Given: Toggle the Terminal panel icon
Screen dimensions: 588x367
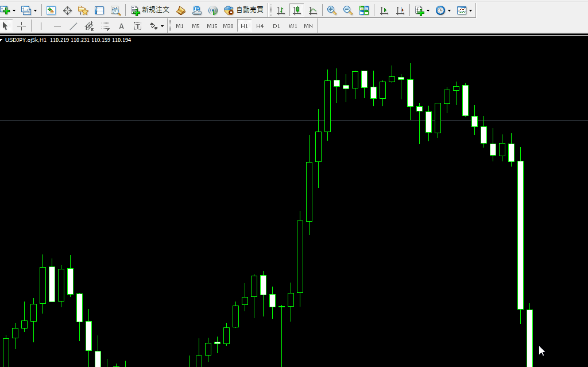Looking at the screenshot, I should pyautogui.click(x=99, y=10).
